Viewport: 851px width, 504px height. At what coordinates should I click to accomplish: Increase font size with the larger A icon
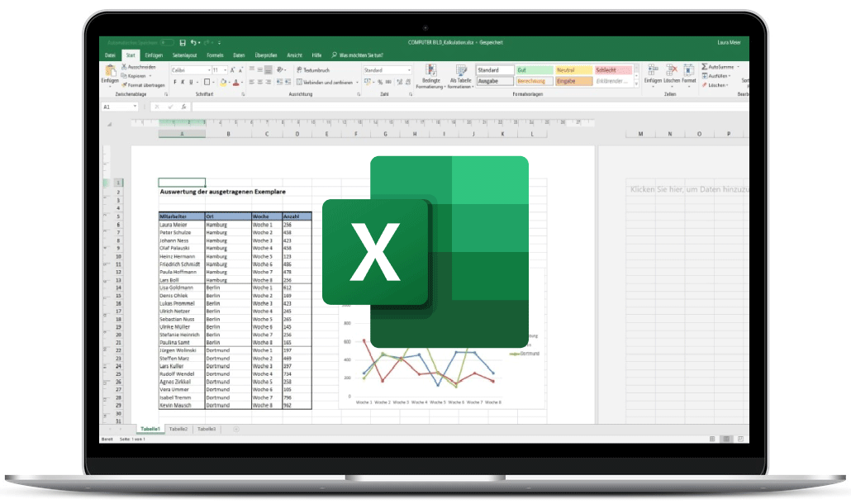(x=232, y=70)
